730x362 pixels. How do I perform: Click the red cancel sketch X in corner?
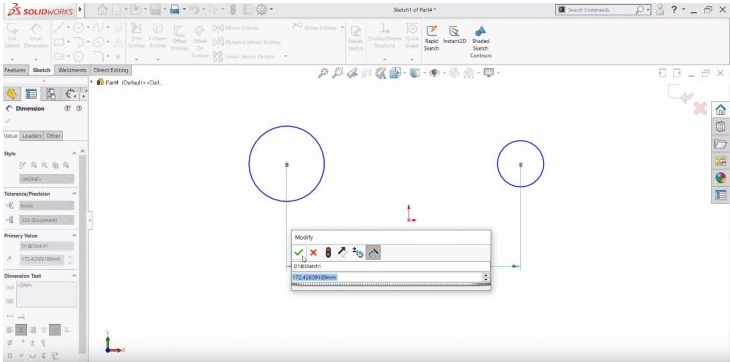tap(700, 108)
